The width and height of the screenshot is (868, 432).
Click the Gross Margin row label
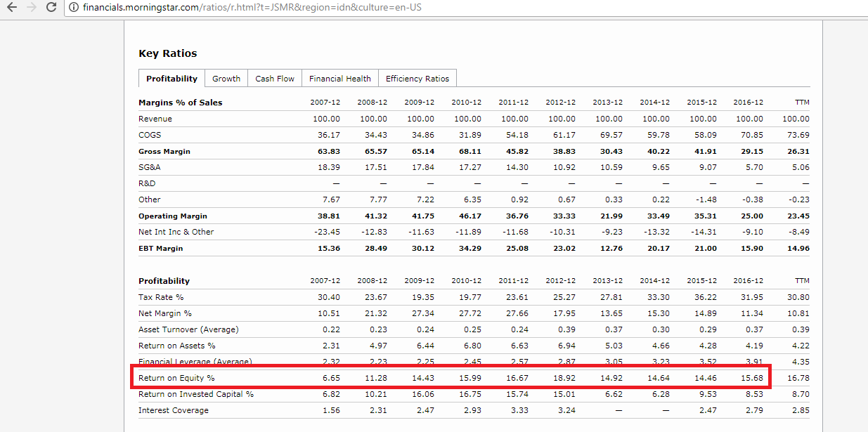(164, 151)
